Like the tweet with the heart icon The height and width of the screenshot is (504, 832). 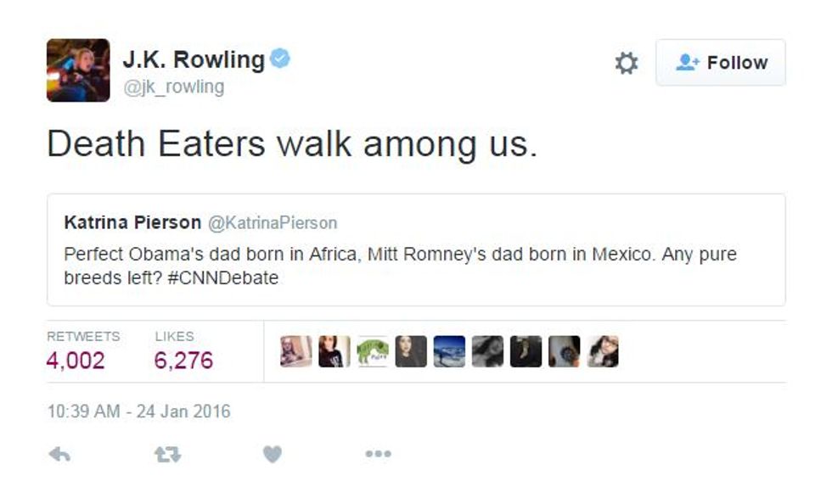click(272, 455)
